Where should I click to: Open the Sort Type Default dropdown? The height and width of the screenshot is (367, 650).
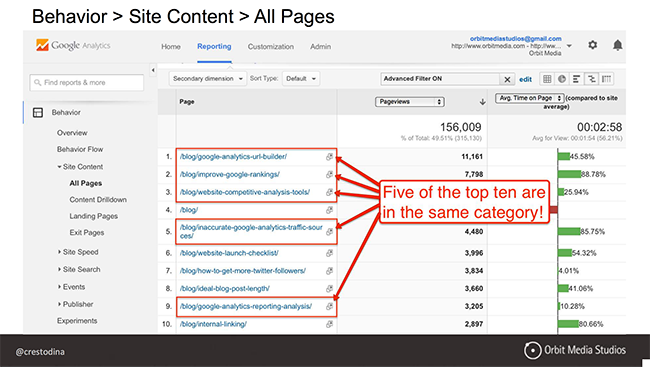tap(301, 79)
